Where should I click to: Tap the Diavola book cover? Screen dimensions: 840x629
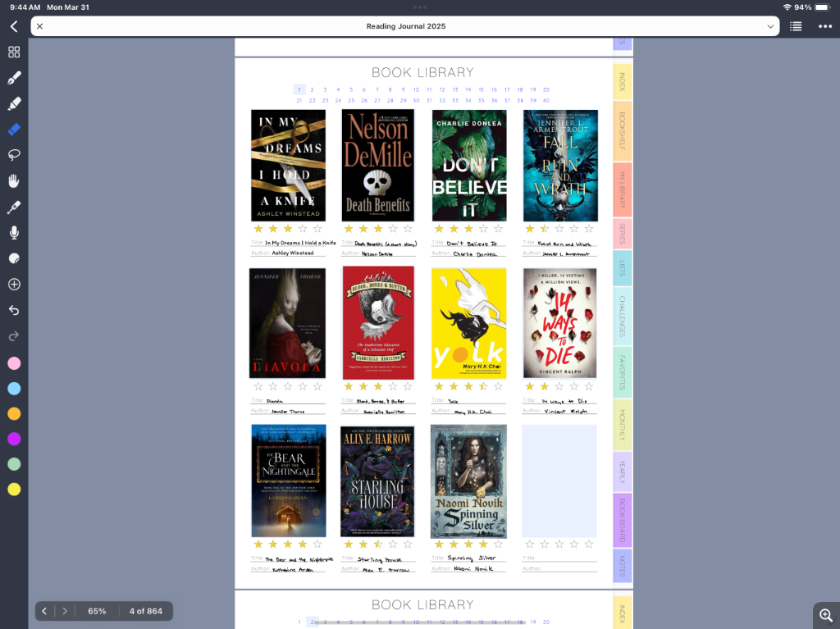287,323
